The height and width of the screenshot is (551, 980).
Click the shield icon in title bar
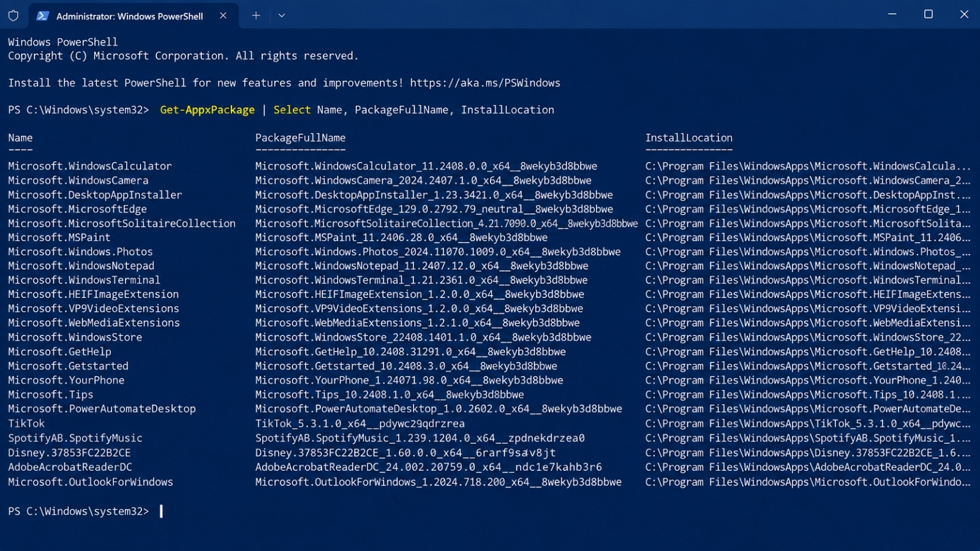[x=13, y=15]
